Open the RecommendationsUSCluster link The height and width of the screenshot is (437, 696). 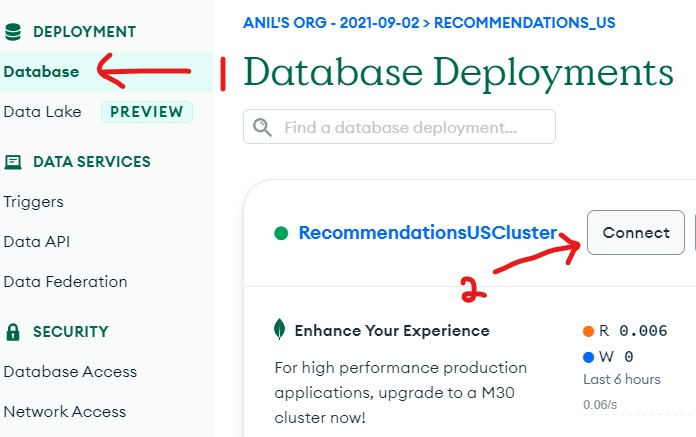pyautogui.click(x=428, y=232)
